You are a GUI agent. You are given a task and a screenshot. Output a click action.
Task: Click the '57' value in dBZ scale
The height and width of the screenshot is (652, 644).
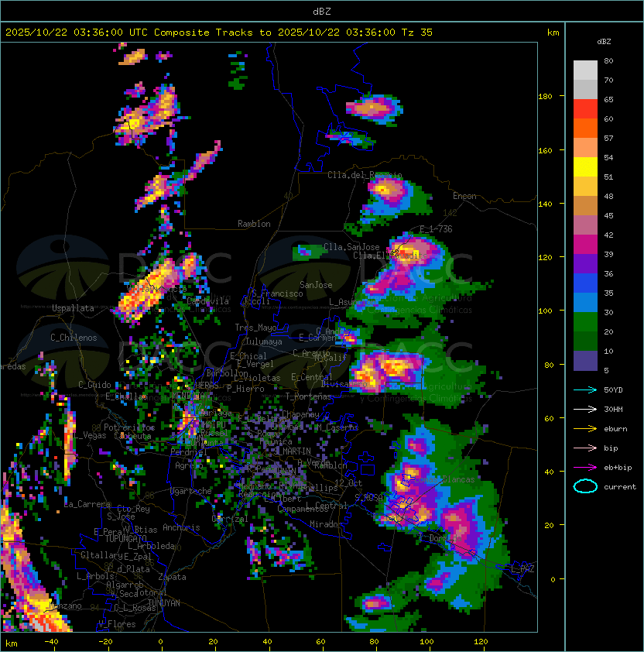pyautogui.click(x=608, y=138)
